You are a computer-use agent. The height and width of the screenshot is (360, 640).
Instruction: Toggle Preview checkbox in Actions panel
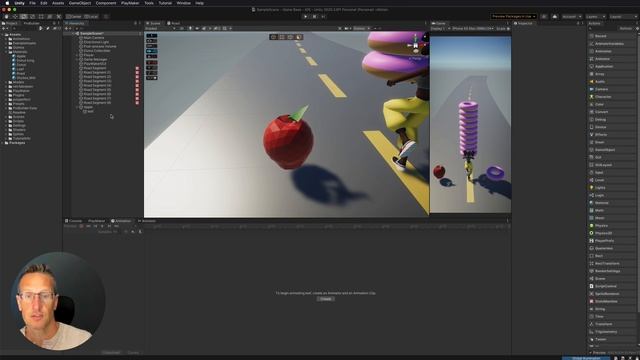pos(591,353)
